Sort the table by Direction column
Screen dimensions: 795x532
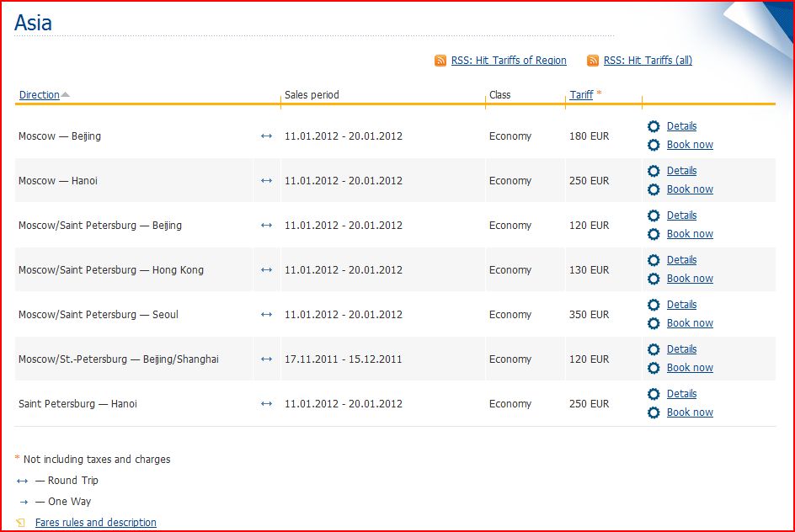tap(39, 95)
